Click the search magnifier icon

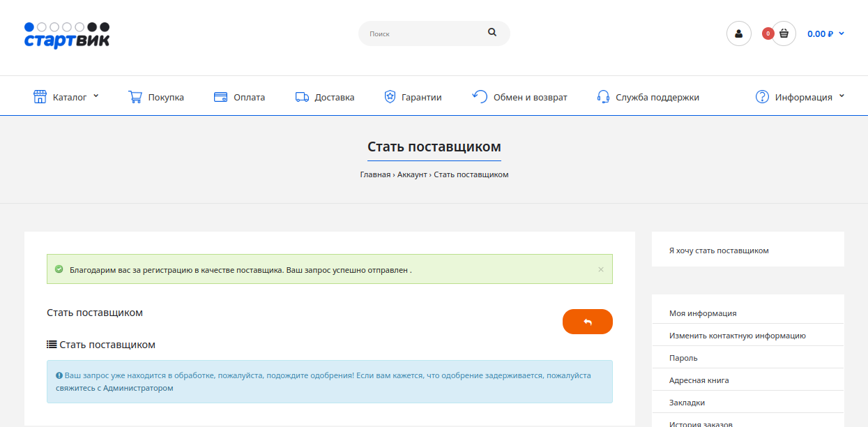[x=492, y=32]
